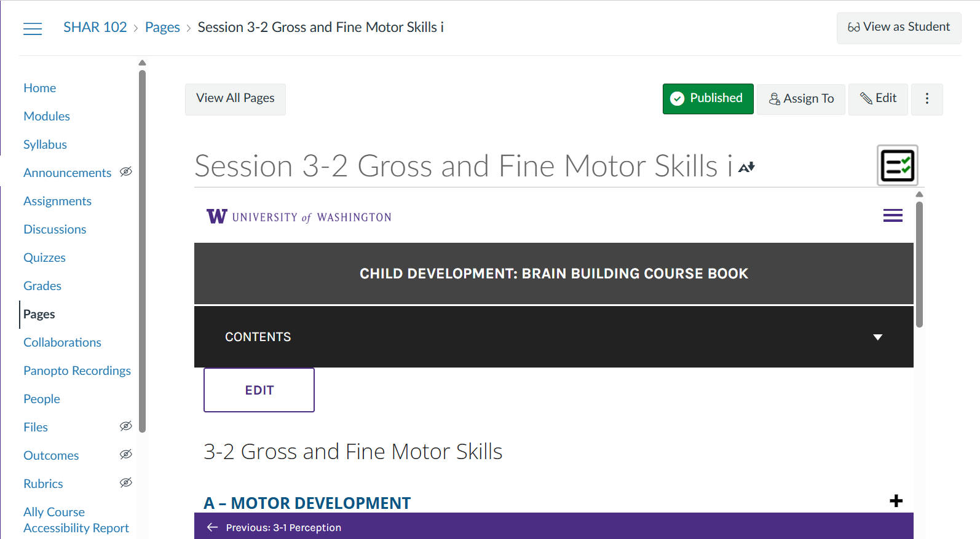Toggle visibility eye icon next to Announcements
Viewport: 980px width, 539px height.
(x=126, y=172)
